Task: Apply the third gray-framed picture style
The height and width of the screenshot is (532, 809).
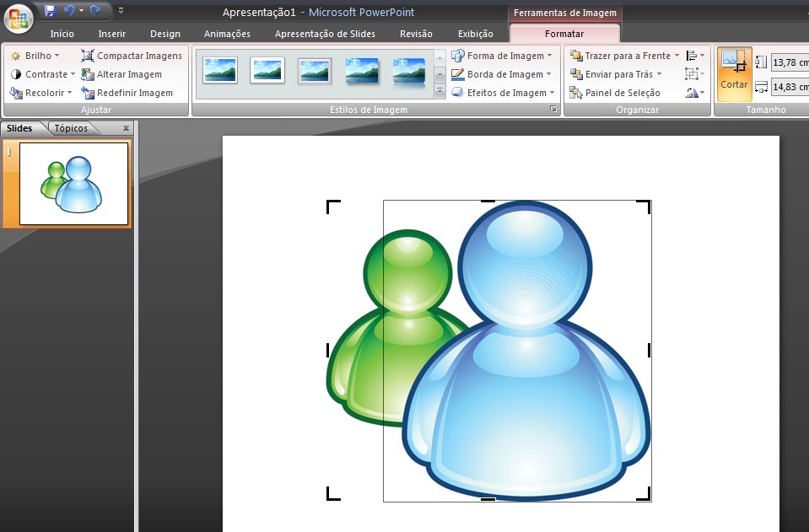Action: (x=315, y=71)
